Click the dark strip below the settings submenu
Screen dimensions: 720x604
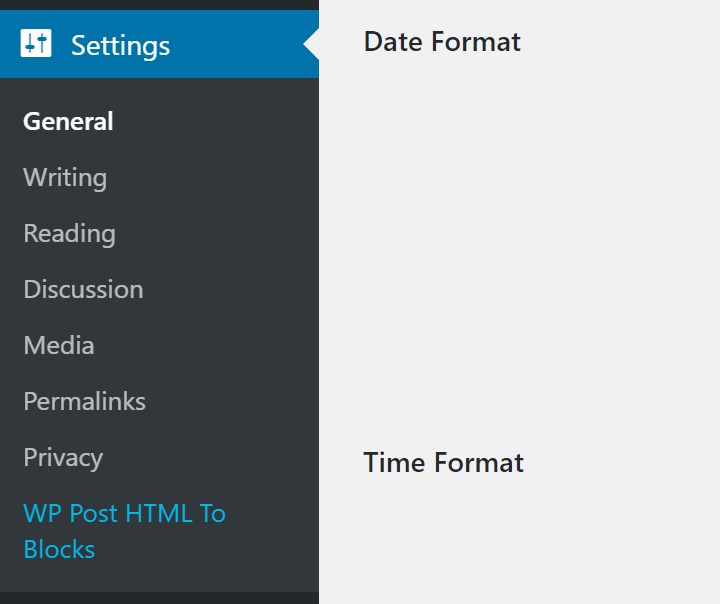pyautogui.click(x=160, y=598)
